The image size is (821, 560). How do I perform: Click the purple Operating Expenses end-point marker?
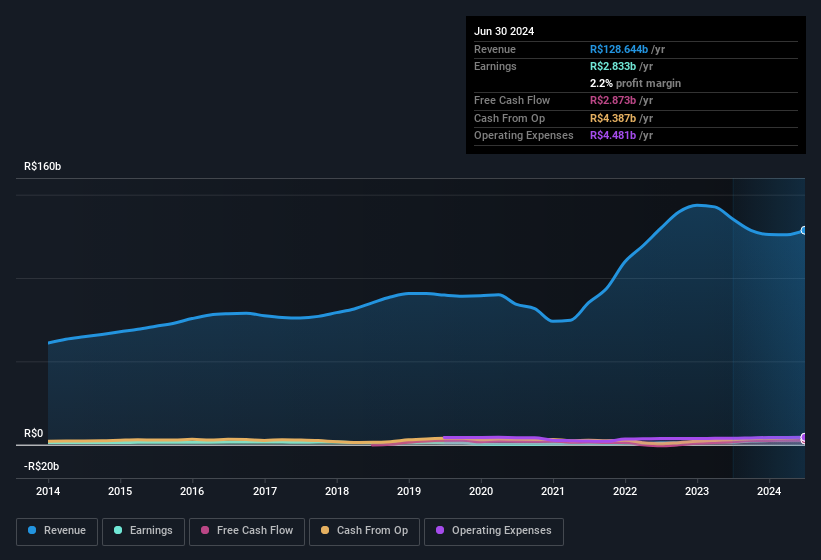(803, 438)
